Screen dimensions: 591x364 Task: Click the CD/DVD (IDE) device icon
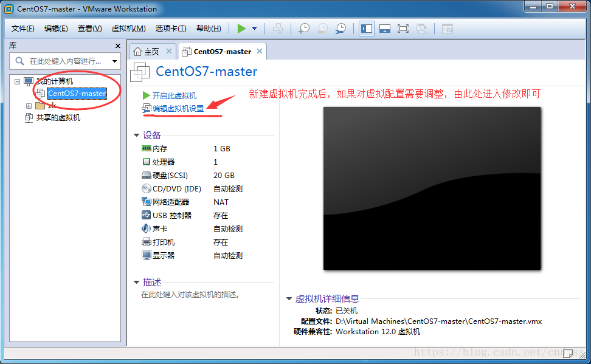pos(146,188)
